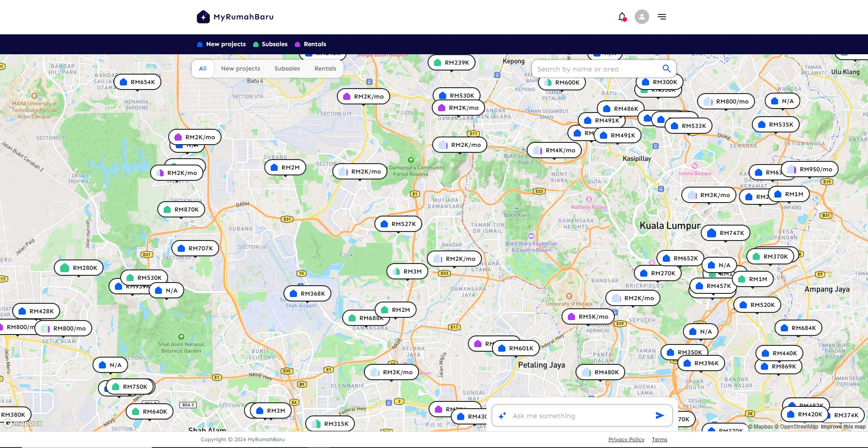
Task: Open the RM370K map marker
Action: pos(770,257)
